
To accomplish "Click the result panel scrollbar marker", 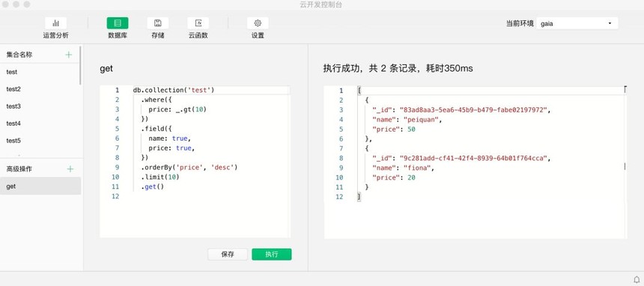I will [x=625, y=166].
